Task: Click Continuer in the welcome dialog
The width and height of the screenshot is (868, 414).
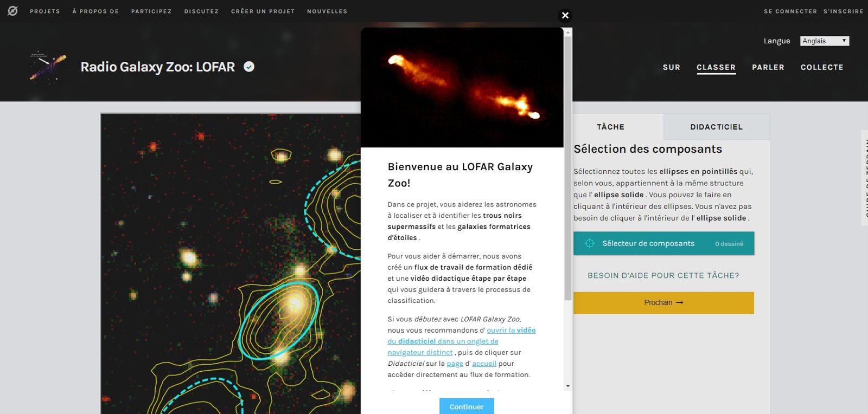Action: coord(467,406)
